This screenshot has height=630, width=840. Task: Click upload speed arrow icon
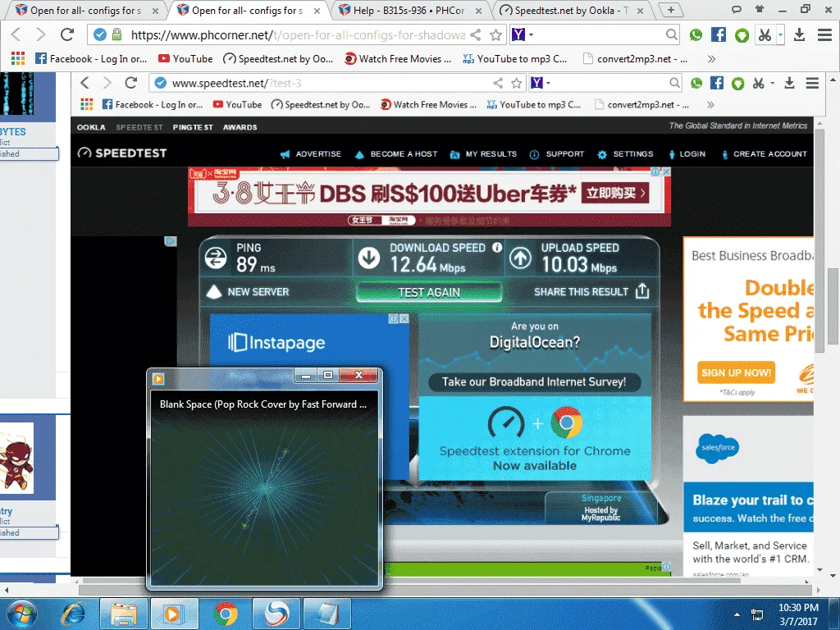[x=519, y=258]
